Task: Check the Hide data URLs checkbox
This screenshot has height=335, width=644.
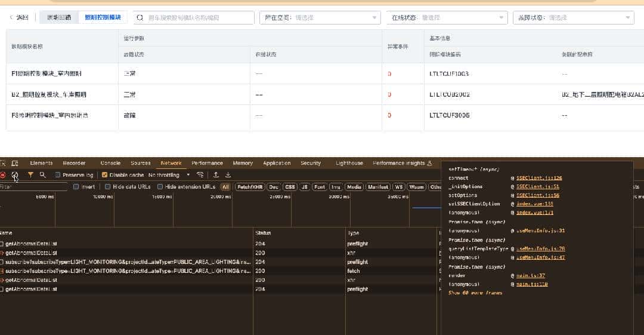Action: pyautogui.click(x=108, y=187)
